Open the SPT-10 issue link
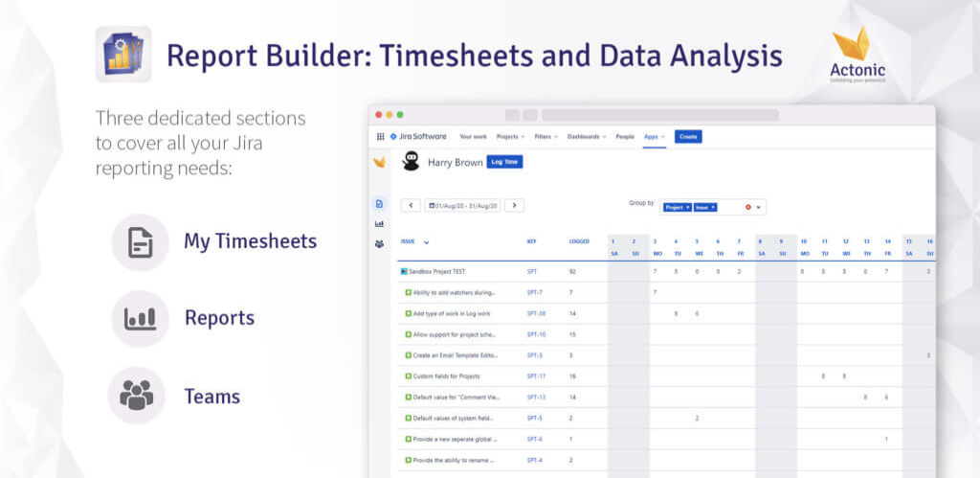 pyautogui.click(x=536, y=334)
